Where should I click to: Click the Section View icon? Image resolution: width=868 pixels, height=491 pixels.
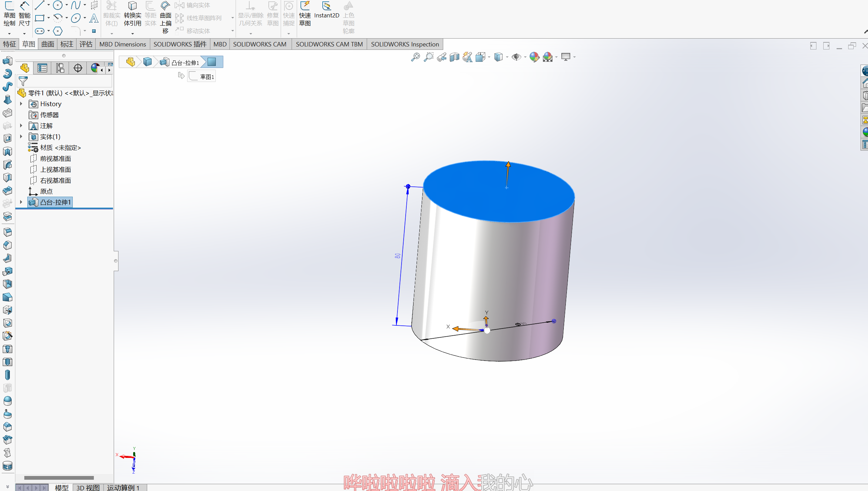tap(454, 57)
